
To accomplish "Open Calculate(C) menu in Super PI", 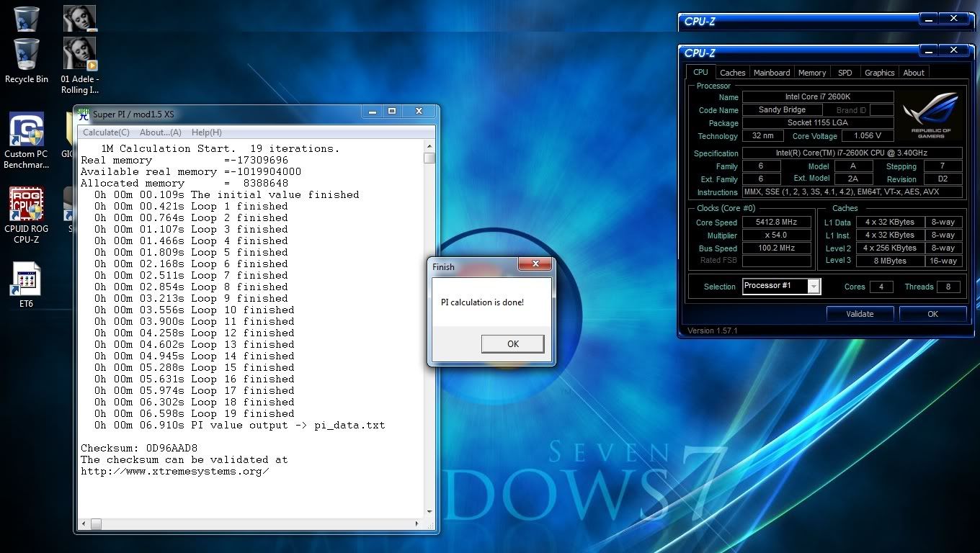I will 106,132.
